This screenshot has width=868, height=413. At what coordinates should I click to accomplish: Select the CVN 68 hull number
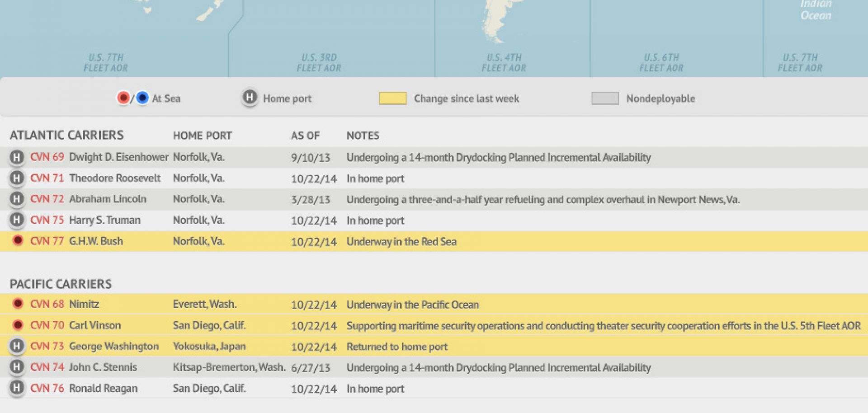coord(47,304)
